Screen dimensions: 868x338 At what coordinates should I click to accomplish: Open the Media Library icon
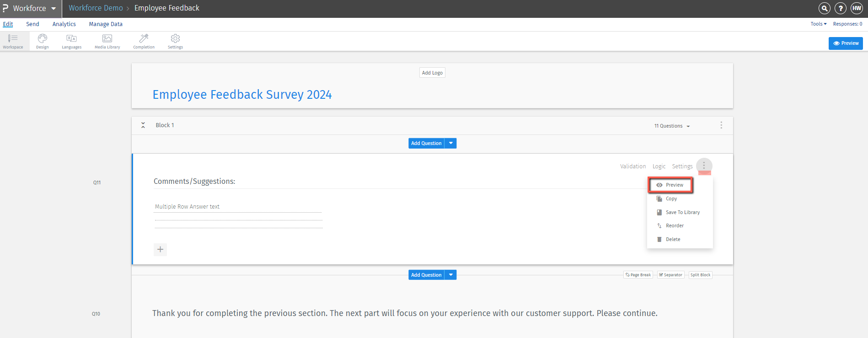[107, 41]
